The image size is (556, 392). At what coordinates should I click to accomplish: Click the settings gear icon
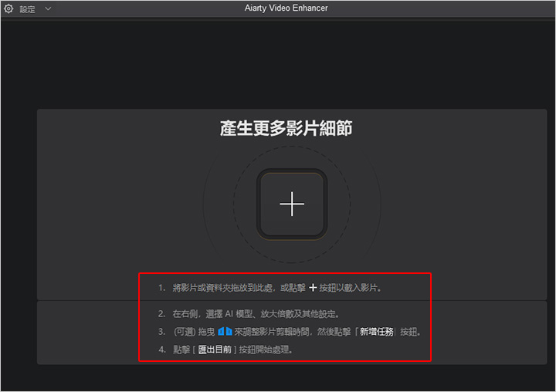(x=8, y=8)
